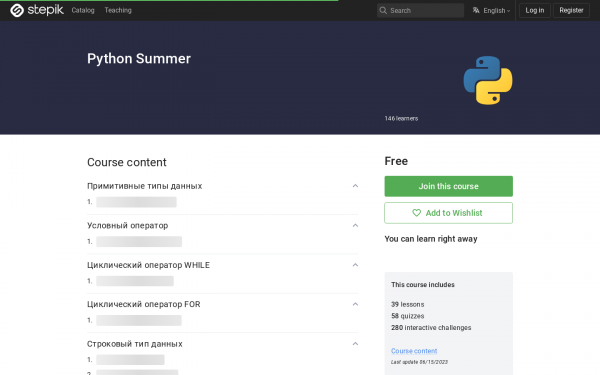The height and width of the screenshot is (375, 600).
Task: Collapse the Циклический оператор WHILE section
Action: pyautogui.click(x=355, y=265)
